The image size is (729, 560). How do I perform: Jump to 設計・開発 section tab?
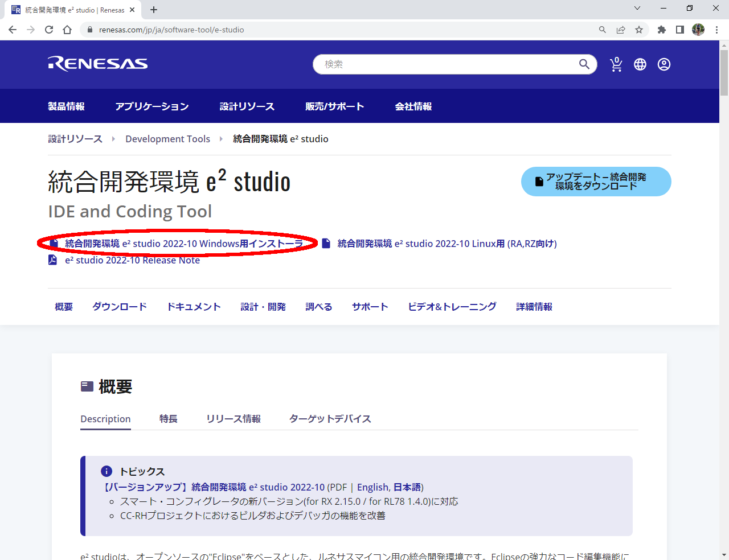pos(263,307)
